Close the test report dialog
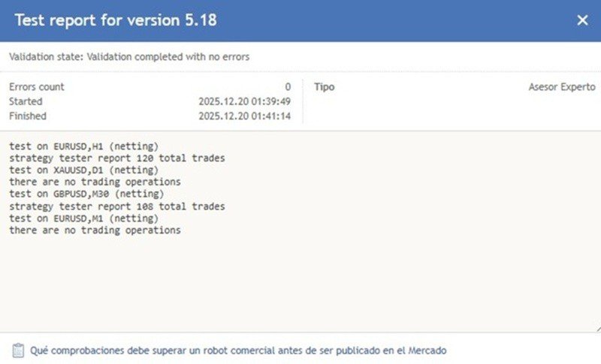Image resolution: width=601 pixels, height=364 pixels. [x=582, y=20]
